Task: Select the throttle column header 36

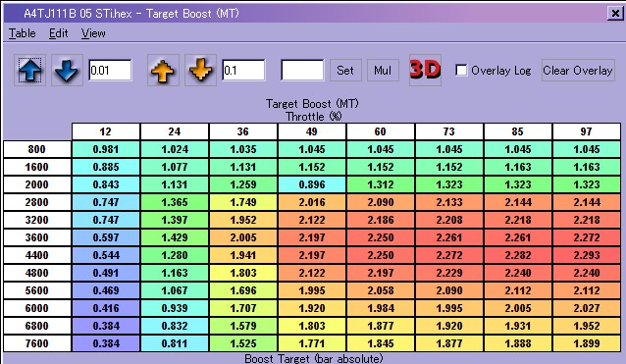Action: pyautogui.click(x=243, y=131)
